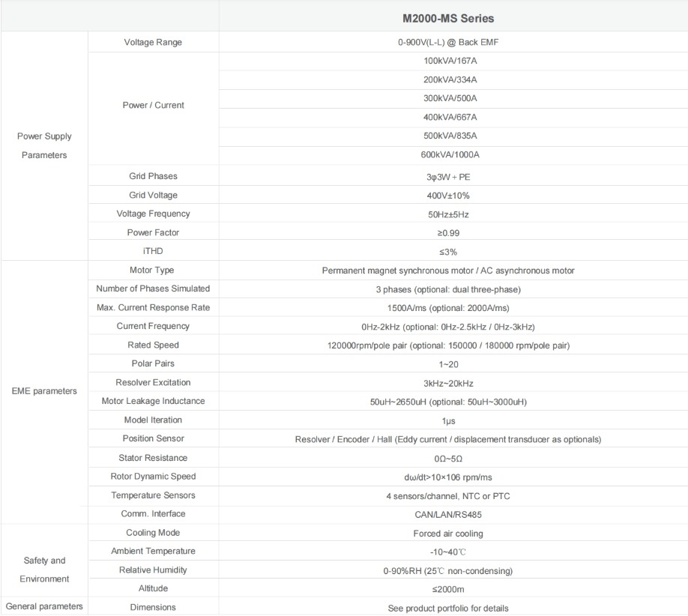Select the Motor Type row label
The image size is (688, 616).
point(153,270)
